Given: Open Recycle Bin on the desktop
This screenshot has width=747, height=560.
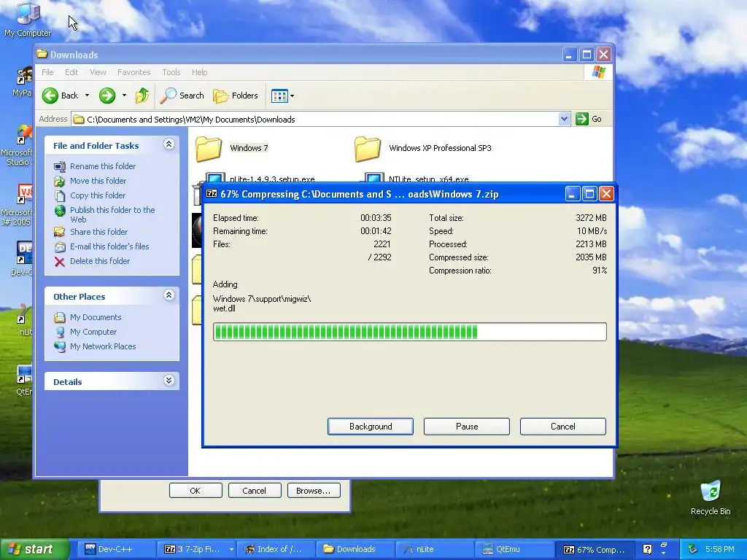Looking at the screenshot, I should pyautogui.click(x=711, y=498).
